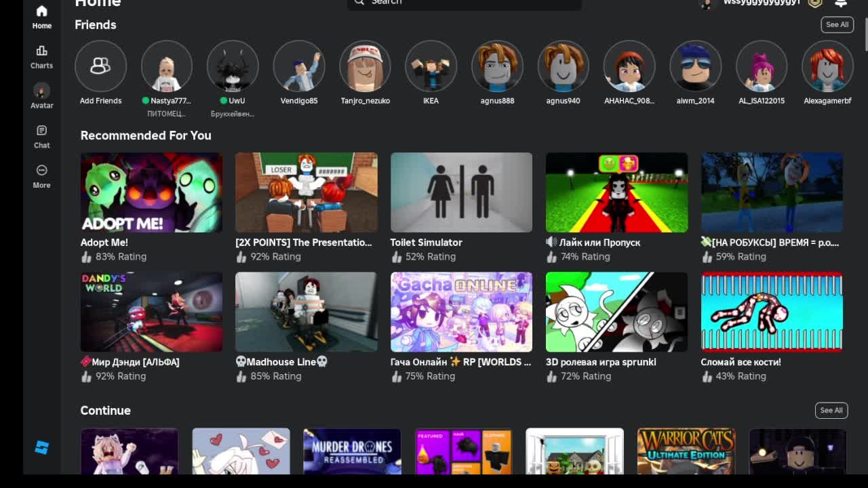868x488 pixels.
Task: Click 52% Rating under Toilet Simulator
Action: [424, 256]
